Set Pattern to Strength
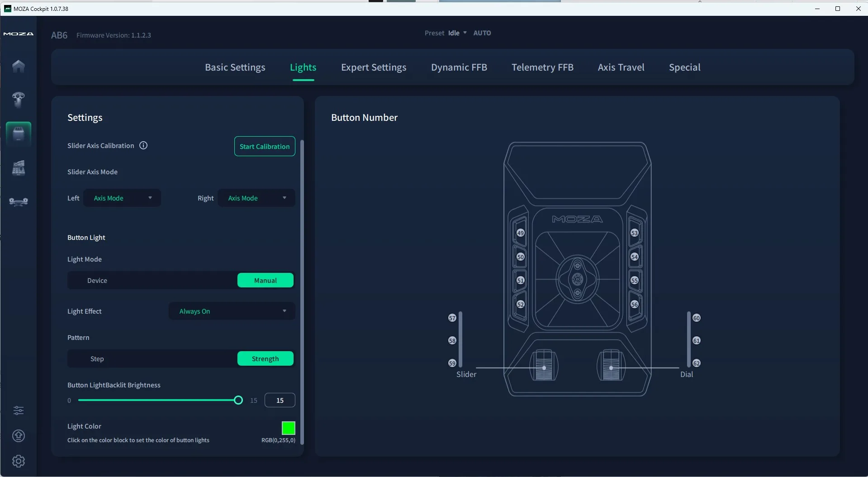The width and height of the screenshot is (868, 477). coord(266,359)
